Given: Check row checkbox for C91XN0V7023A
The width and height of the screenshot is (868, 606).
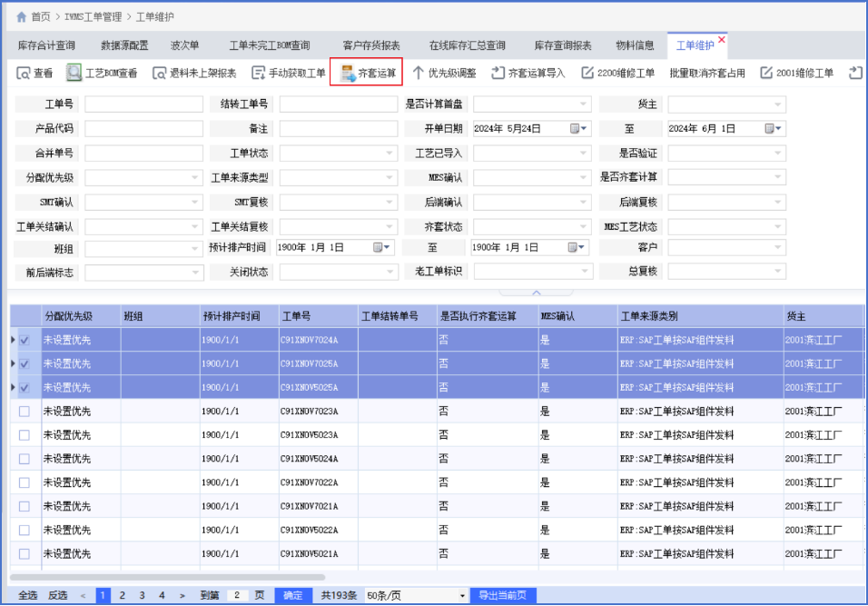Looking at the screenshot, I should click(25, 412).
